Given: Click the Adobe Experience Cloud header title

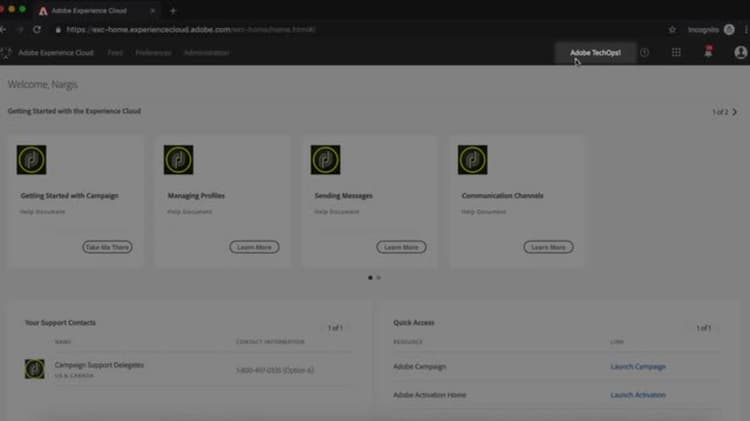Looking at the screenshot, I should pos(56,53).
